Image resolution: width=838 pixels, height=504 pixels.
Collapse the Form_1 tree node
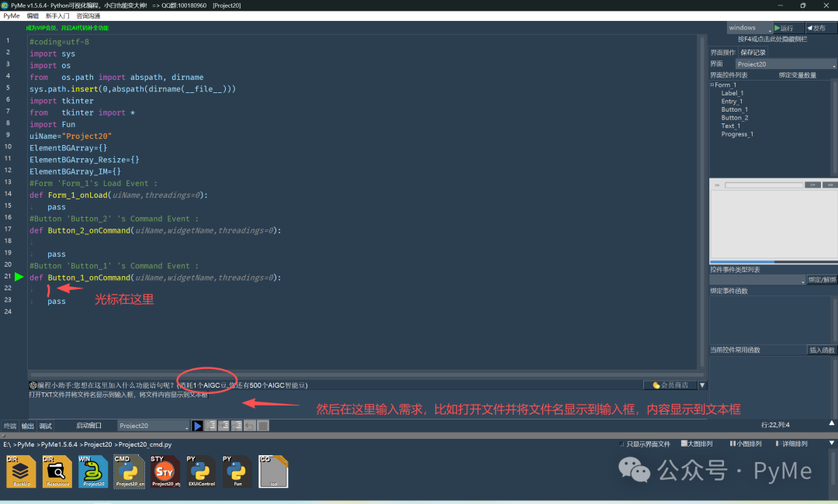pos(712,85)
